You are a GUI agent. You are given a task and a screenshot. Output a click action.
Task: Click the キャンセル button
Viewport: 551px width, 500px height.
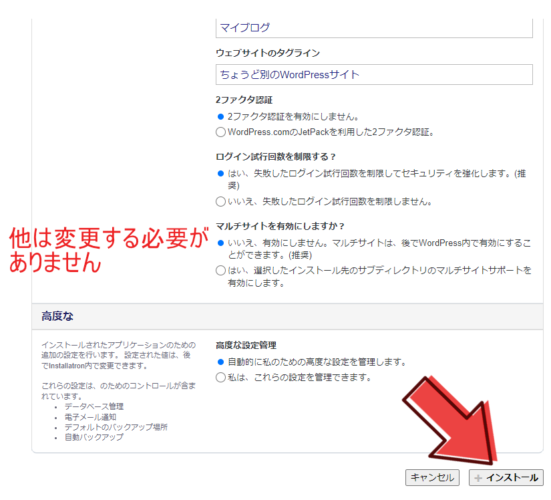coord(432,478)
